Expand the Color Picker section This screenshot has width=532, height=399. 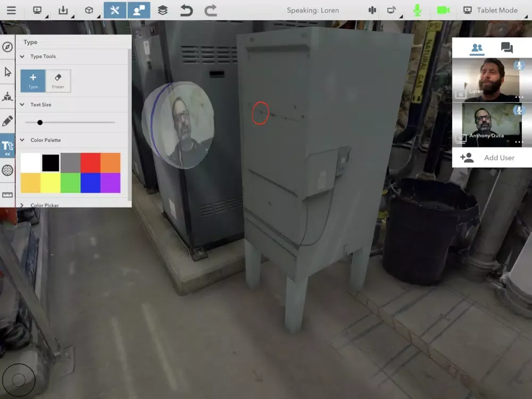point(22,205)
